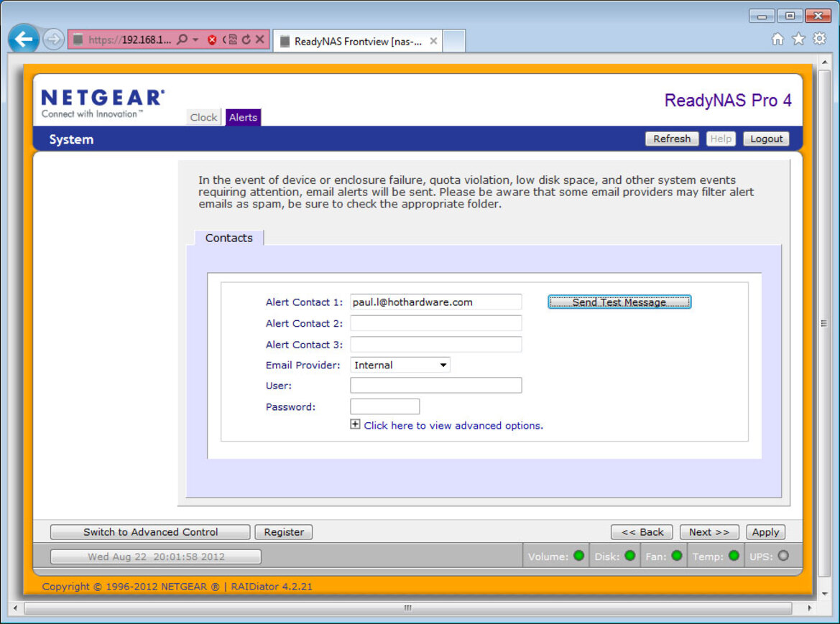Open browser tools gear menu
This screenshot has height=624, width=840.
(x=819, y=39)
